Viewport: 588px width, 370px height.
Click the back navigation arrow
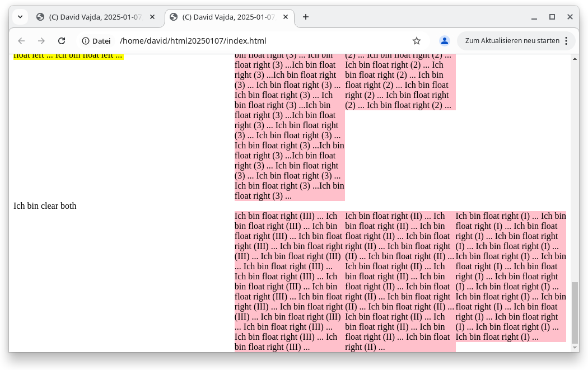pyautogui.click(x=21, y=41)
